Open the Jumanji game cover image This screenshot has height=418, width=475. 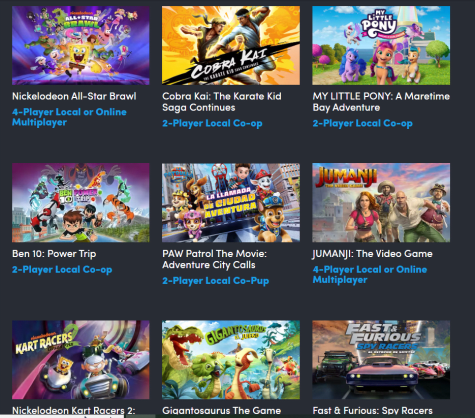pyautogui.click(x=381, y=203)
